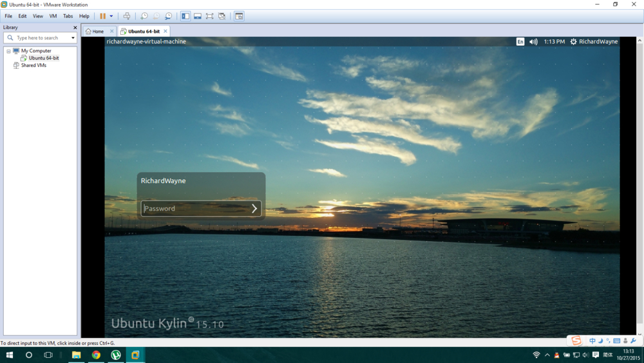644x363 pixels.
Task: Open the Help menu
Action: [x=84, y=16]
